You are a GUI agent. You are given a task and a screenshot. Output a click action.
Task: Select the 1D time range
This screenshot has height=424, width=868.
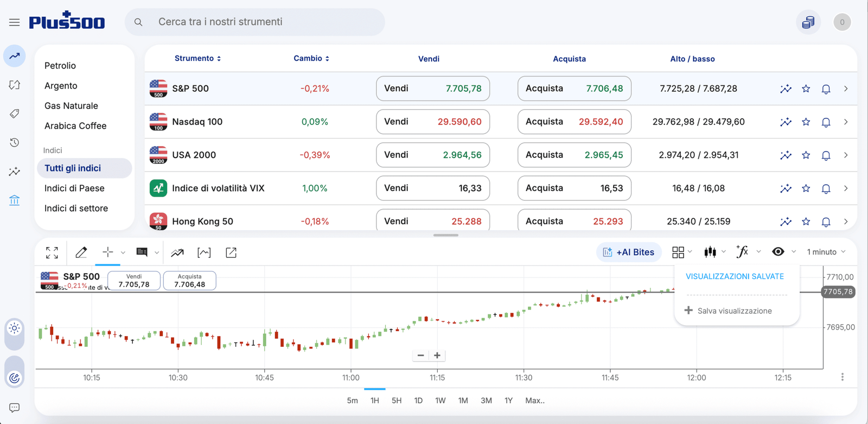418,401
